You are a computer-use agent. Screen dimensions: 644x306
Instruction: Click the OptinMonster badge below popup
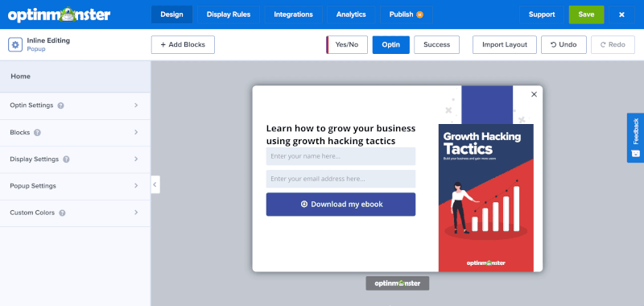tap(397, 283)
